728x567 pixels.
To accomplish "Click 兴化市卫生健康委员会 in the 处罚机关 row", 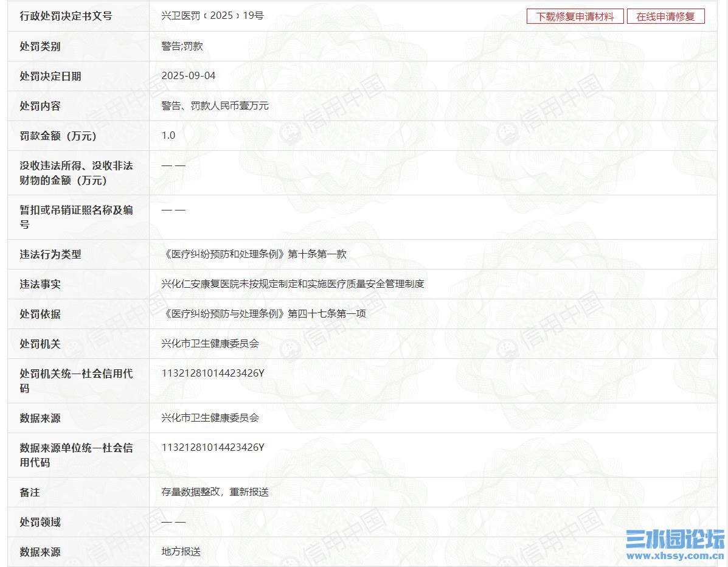I will [x=210, y=343].
